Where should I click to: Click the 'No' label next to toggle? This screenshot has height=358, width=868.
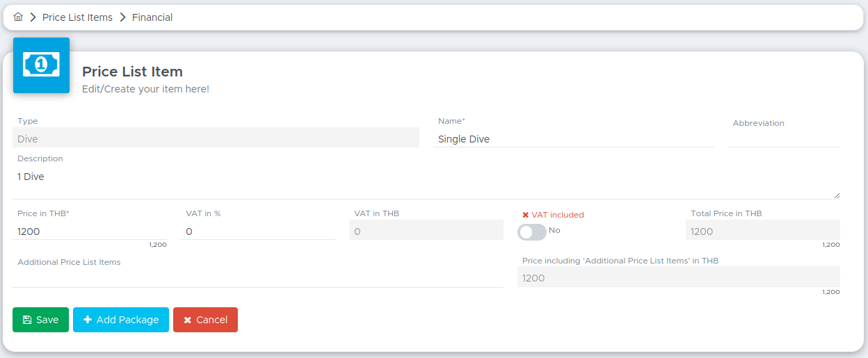(x=554, y=230)
